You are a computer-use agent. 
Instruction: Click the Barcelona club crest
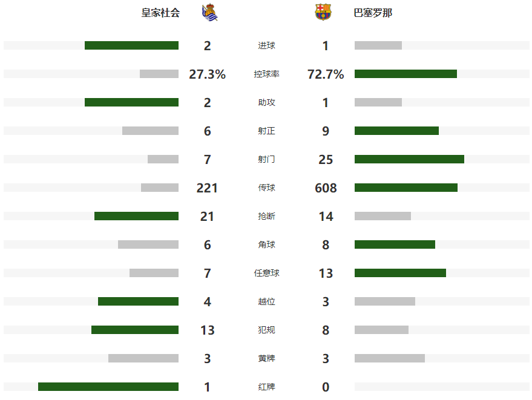tap(323, 13)
